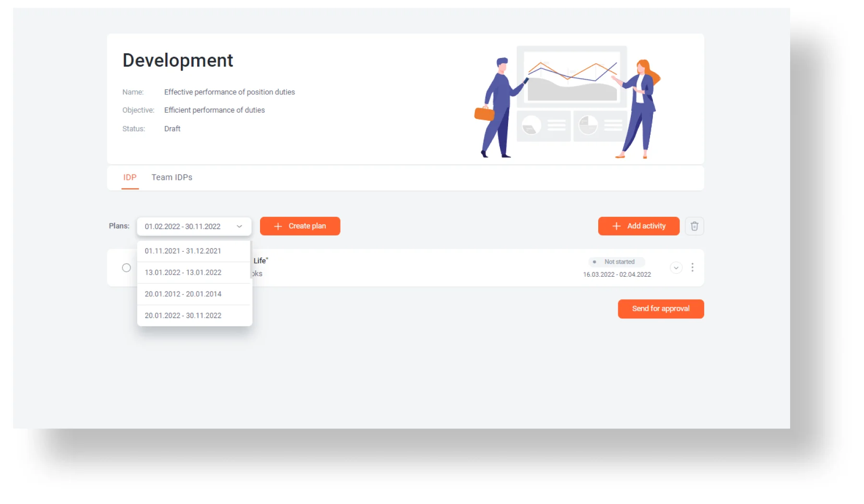Delete the plan using the trash icon
The image size is (864, 504).
(x=694, y=226)
